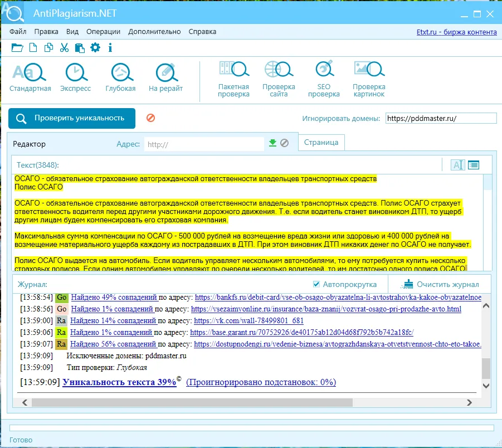Click the red cancel check icon
The height and width of the screenshot is (448, 502).
[x=151, y=118]
